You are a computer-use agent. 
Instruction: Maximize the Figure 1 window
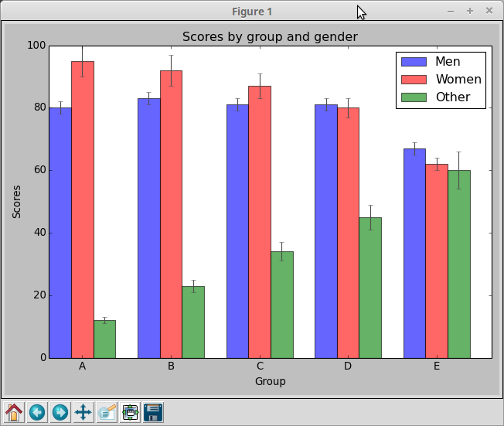[x=469, y=11]
